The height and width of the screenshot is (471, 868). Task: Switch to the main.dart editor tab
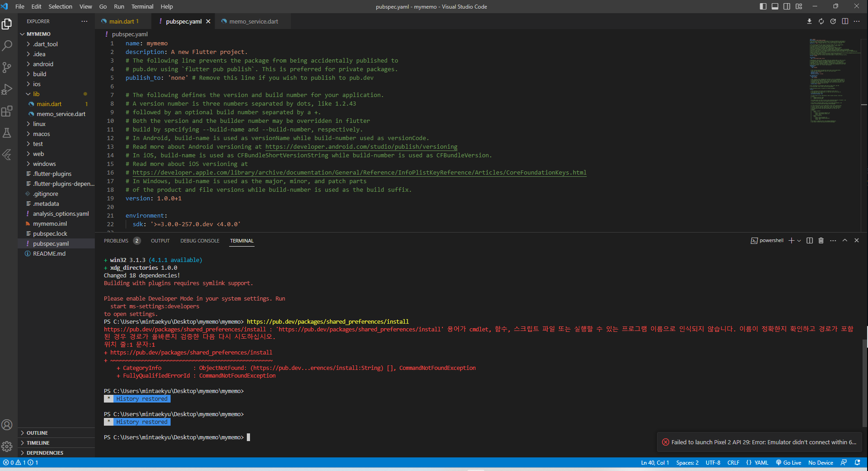coord(123,21)
